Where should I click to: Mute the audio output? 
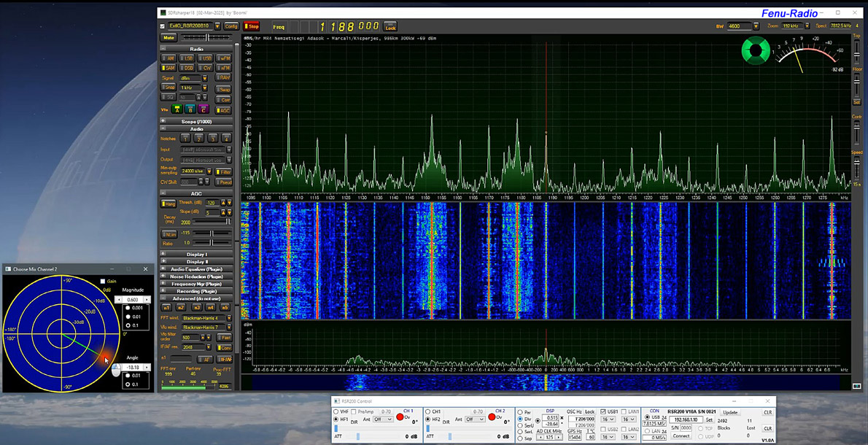coord(168,38)
